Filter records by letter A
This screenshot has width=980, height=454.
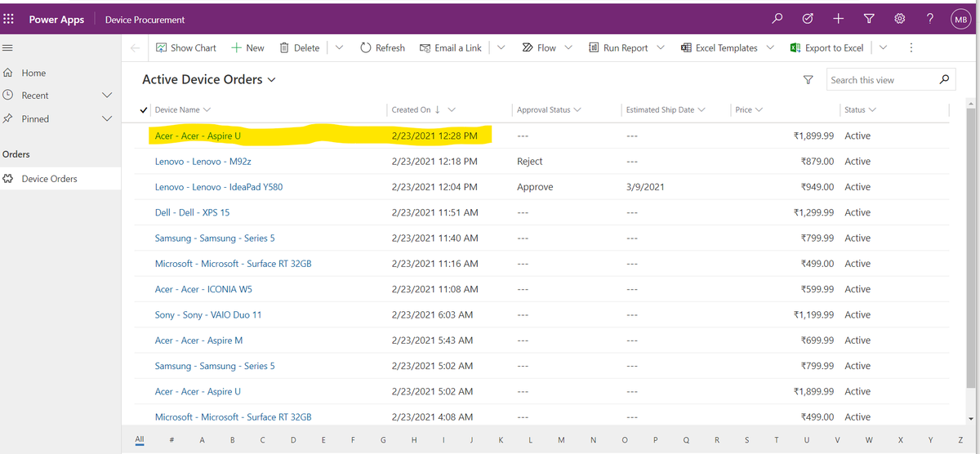pos(202,440)
